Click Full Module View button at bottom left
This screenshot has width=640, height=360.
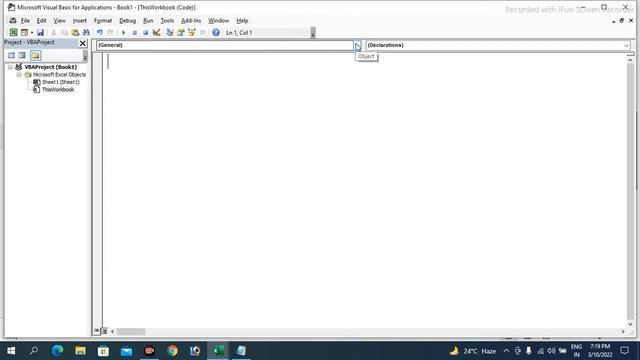tap(104, 331)
